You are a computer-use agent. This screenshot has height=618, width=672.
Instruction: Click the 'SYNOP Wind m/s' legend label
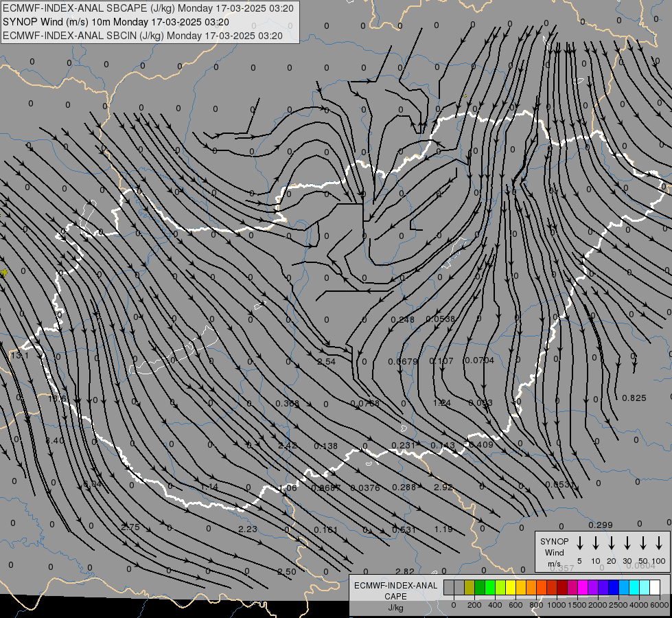click(x=554, y=552)
